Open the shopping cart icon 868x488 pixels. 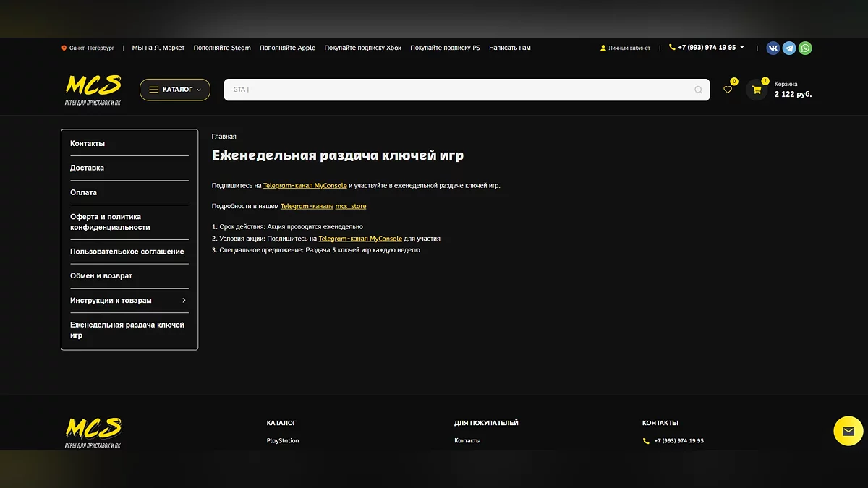(x=757, y=90)
